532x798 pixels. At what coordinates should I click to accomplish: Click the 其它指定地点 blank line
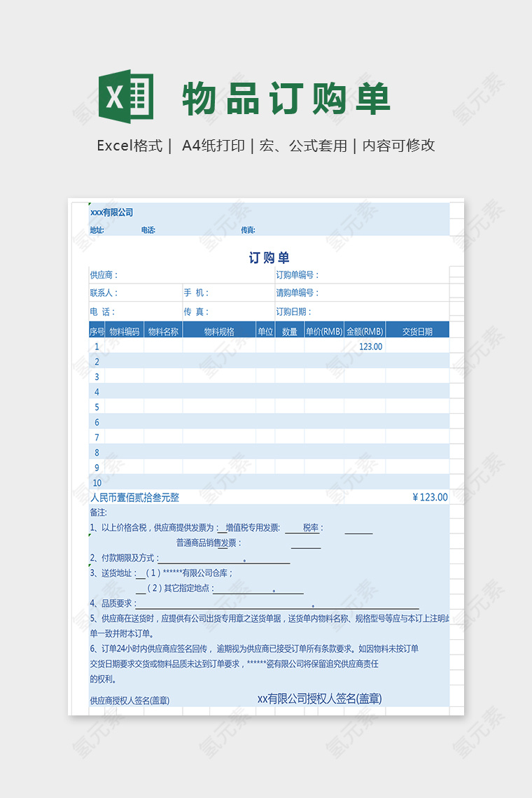click(x=258, y=589)
